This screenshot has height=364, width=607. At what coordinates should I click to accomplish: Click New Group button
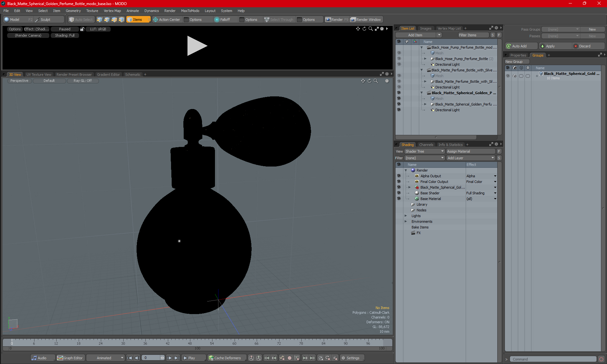517,62
